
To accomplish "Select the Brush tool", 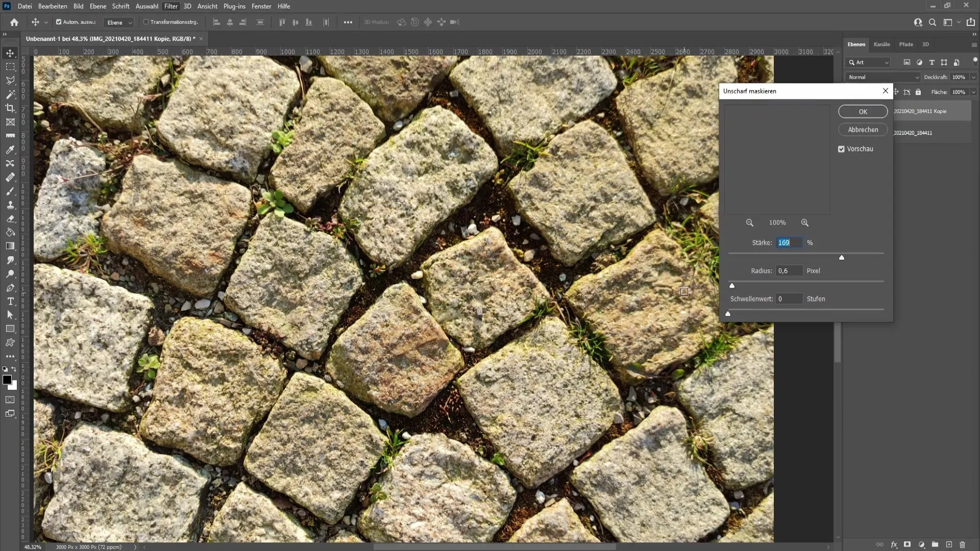I will pyautogui.click(x=10, y=191).
